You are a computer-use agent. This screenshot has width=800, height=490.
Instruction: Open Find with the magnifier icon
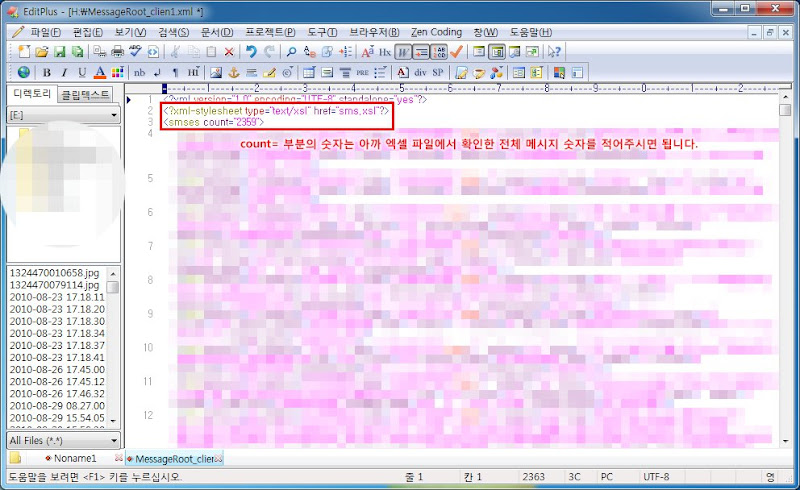(291, 52)
